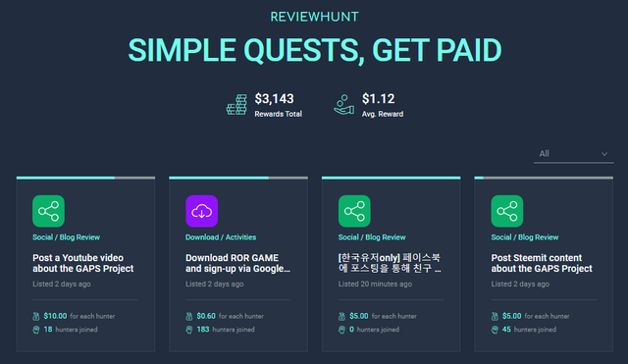628x364 pixels.
Task: Click the $3,143 rewards total value
Action: pos(275,98)
